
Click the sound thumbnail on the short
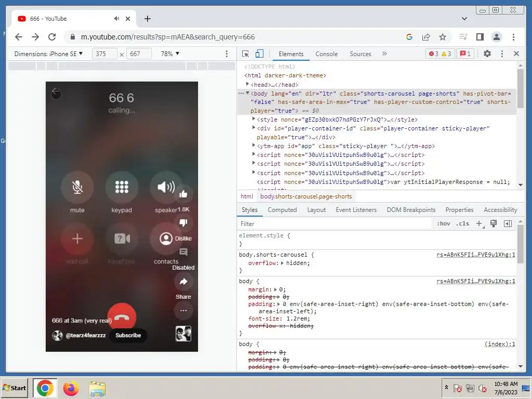click(x=183, y=334)
